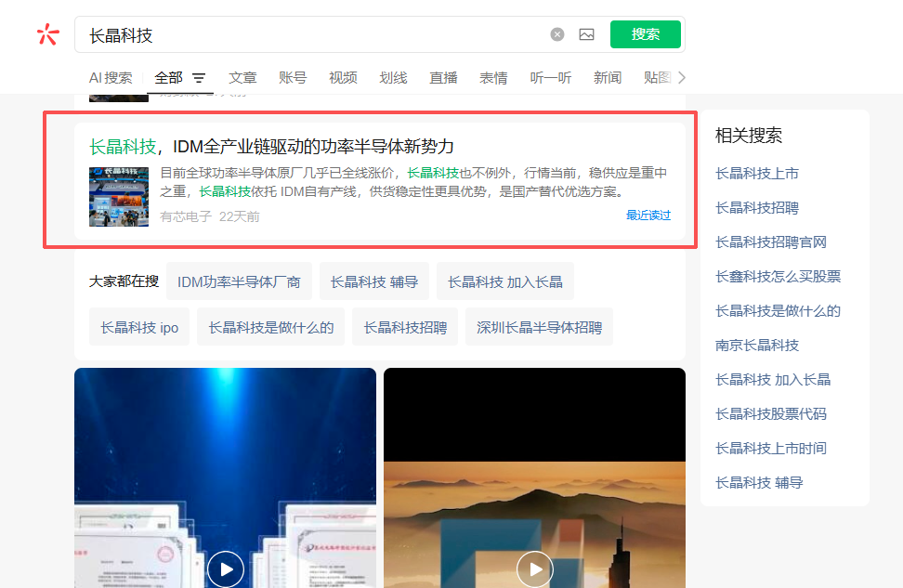Viewport: 903px width, 588px height.
Task: Switch to the 划线 tab
Action: (x=393, y=78)
